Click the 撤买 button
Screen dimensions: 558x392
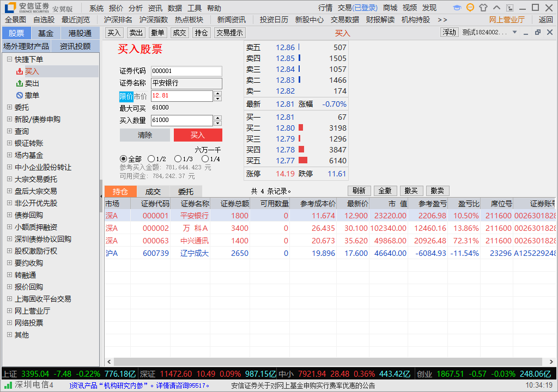tap(411, 191)
